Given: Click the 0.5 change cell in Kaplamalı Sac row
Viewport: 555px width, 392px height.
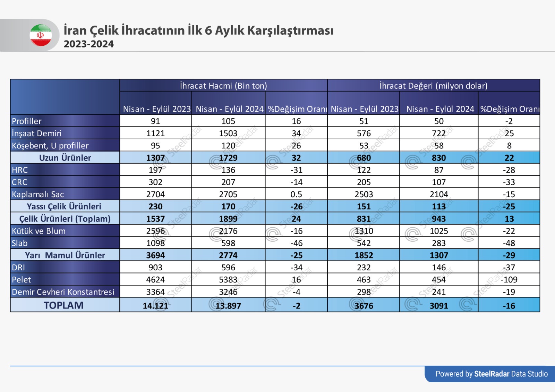Looking at the screenshot, I should (296, 194).
